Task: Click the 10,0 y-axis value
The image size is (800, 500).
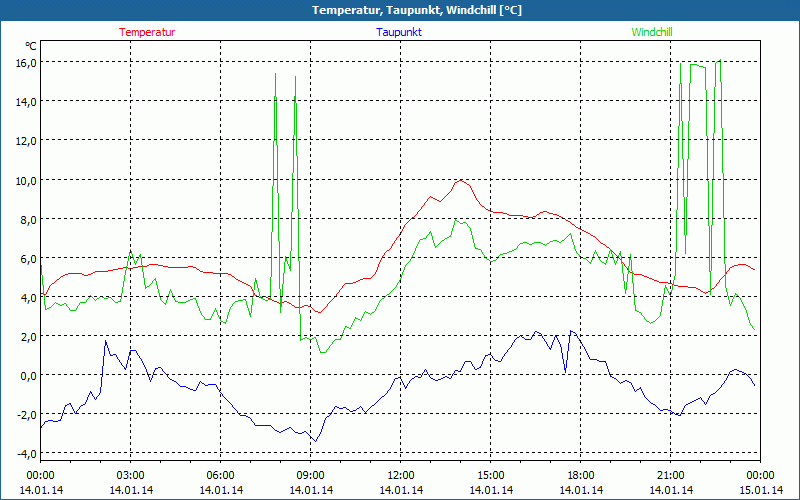Action: click(x=26, y=180)
